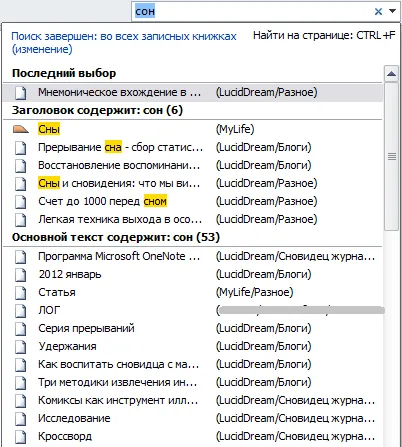Click page icon beside 'Счет до 1000'
Viewport: 402px width, 447px height.
(21, 201)
